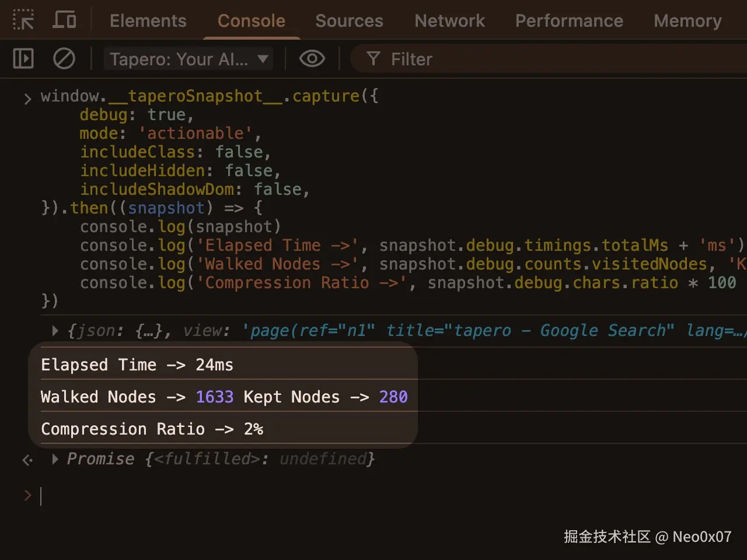Click the 'Walked Nodes' count 1633
The height and width of the screenshot is (560, 747).
(215, 397)
